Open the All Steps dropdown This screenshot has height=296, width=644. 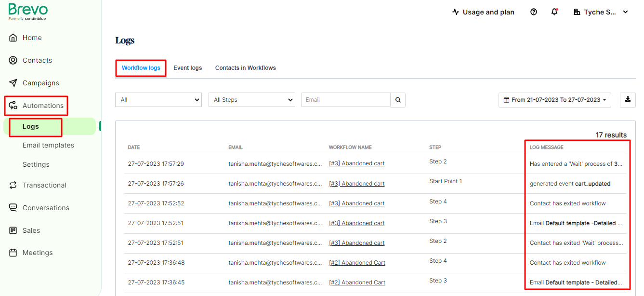251,100
